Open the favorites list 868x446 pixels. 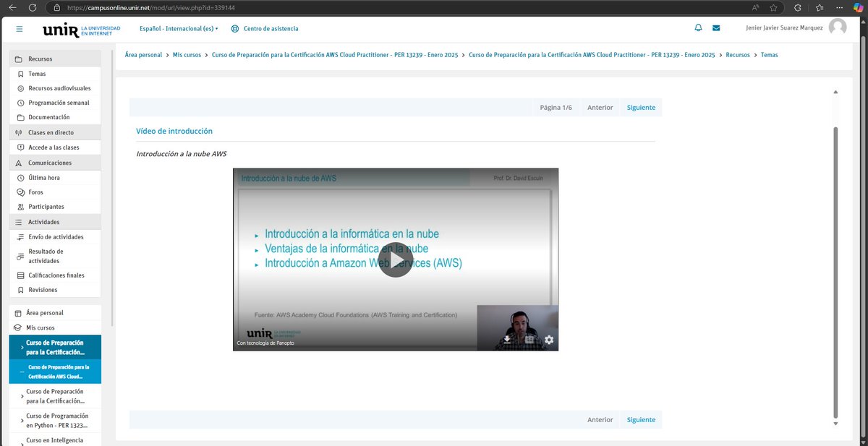[818, 7]
